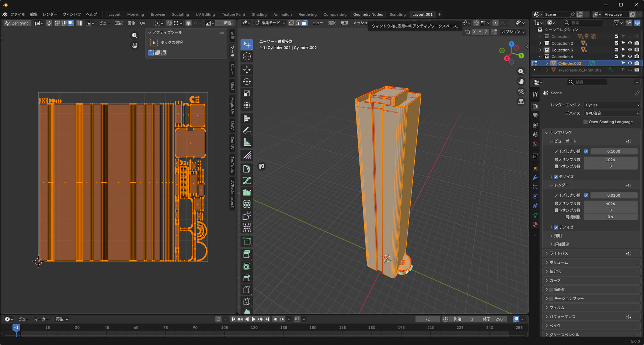
Task: Select the Rotate tool in viewport toolbar
Action: click(x=247, y=82)
